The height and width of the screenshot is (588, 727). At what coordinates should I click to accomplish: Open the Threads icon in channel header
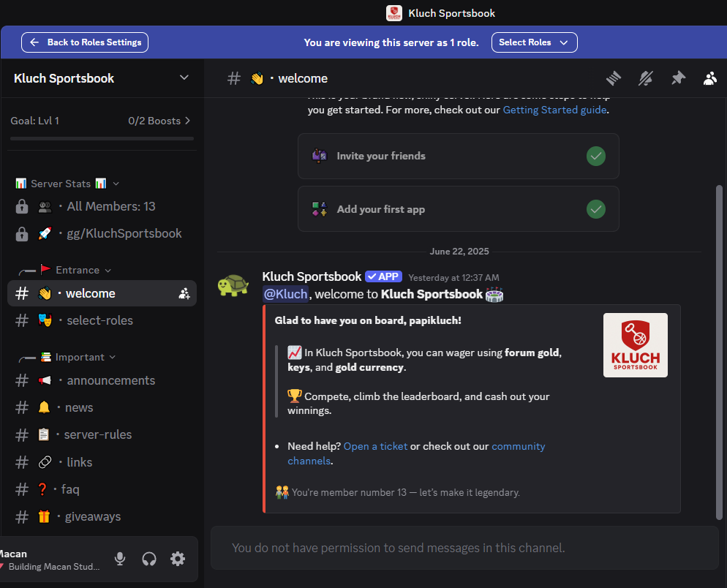click(614, 78)
